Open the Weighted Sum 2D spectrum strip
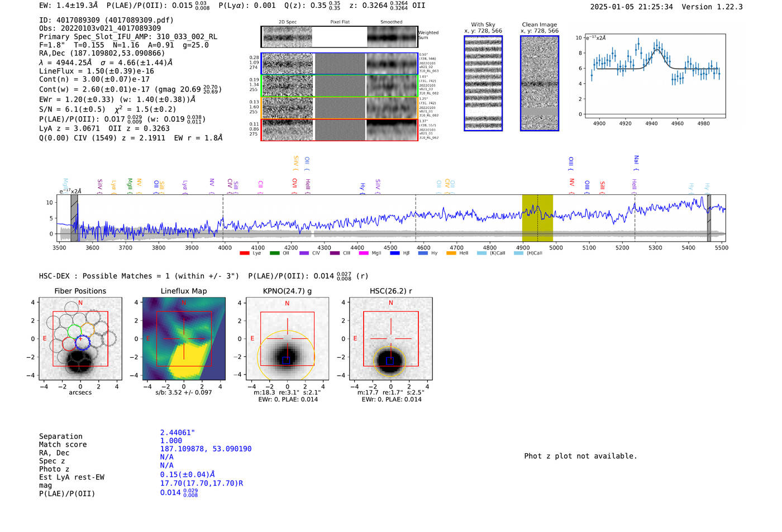This screenshot has height=532, width=782. [340, 37]
